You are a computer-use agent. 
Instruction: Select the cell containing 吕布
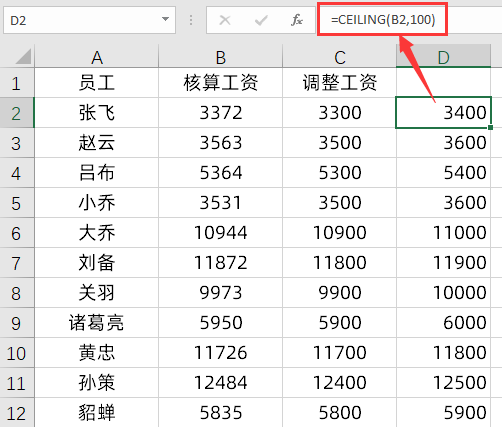click(97, 173)
